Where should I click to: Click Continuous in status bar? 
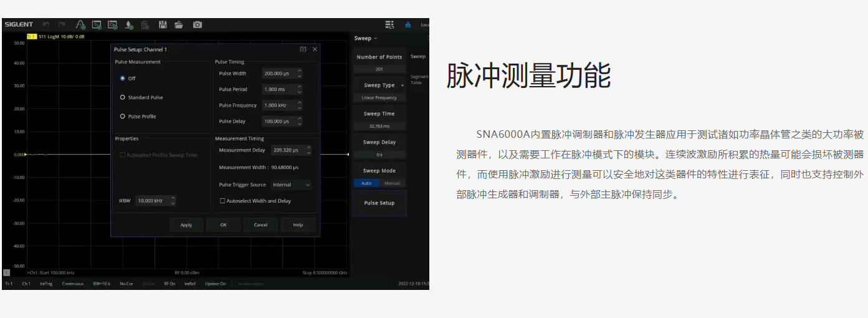(73, 284)
